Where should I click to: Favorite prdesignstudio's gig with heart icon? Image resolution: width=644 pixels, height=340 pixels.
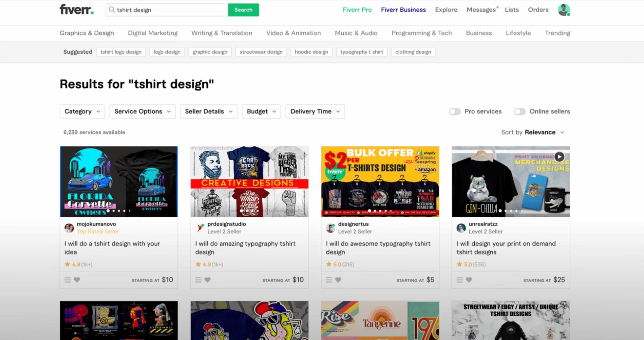point(207,280)
